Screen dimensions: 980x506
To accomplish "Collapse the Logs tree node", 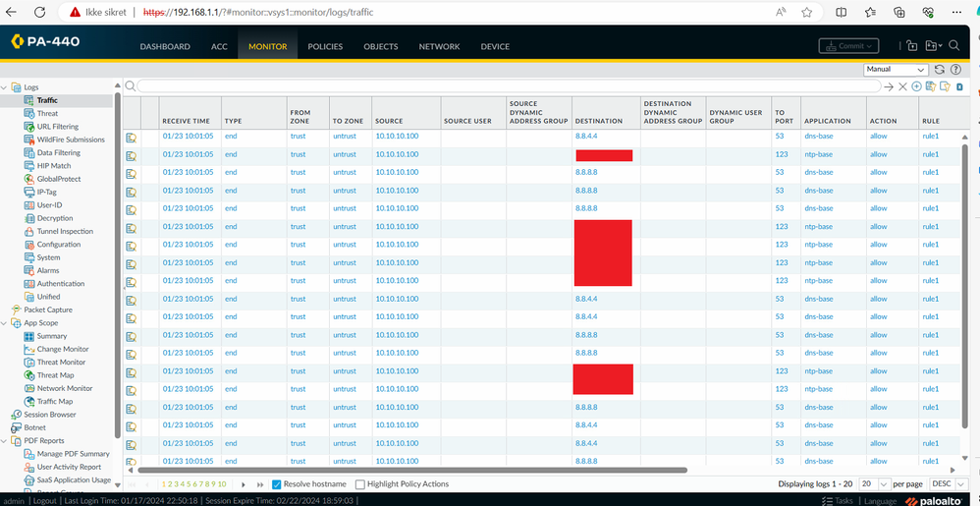I will (x=6, y=87).
